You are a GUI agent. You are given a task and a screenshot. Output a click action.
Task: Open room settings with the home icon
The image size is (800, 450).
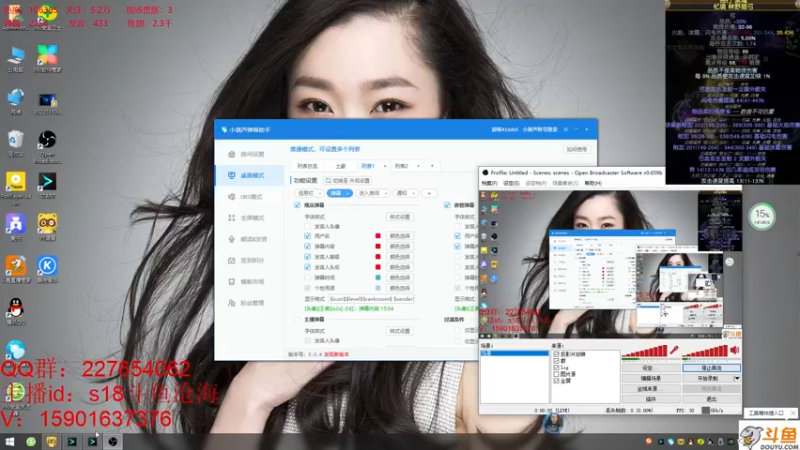tap(232, 154)
